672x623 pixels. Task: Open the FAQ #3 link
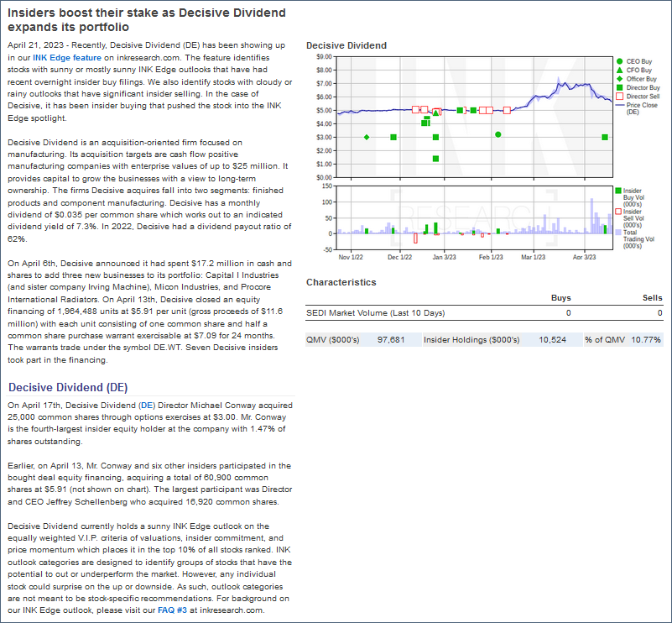point(172,610)
